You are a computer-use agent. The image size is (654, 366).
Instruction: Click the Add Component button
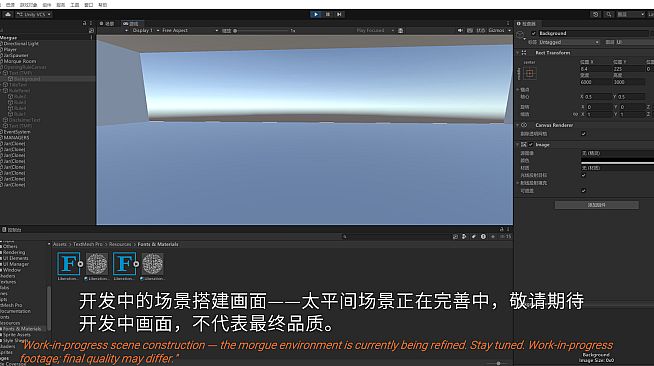coord(596,205)
